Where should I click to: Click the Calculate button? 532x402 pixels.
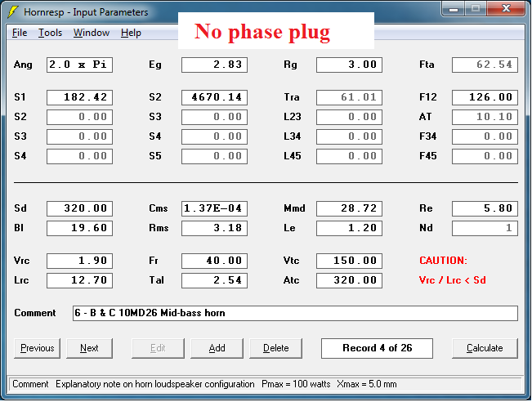point(485,348)
